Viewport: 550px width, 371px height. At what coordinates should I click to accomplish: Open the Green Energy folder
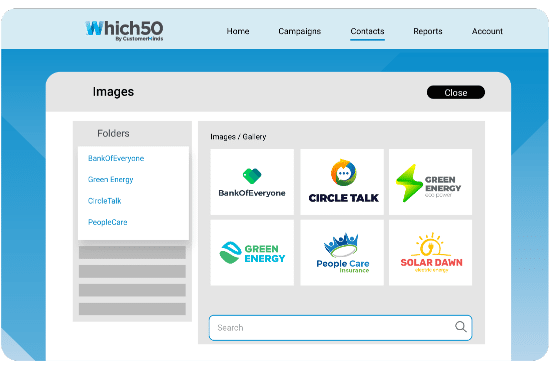point(110,180)
